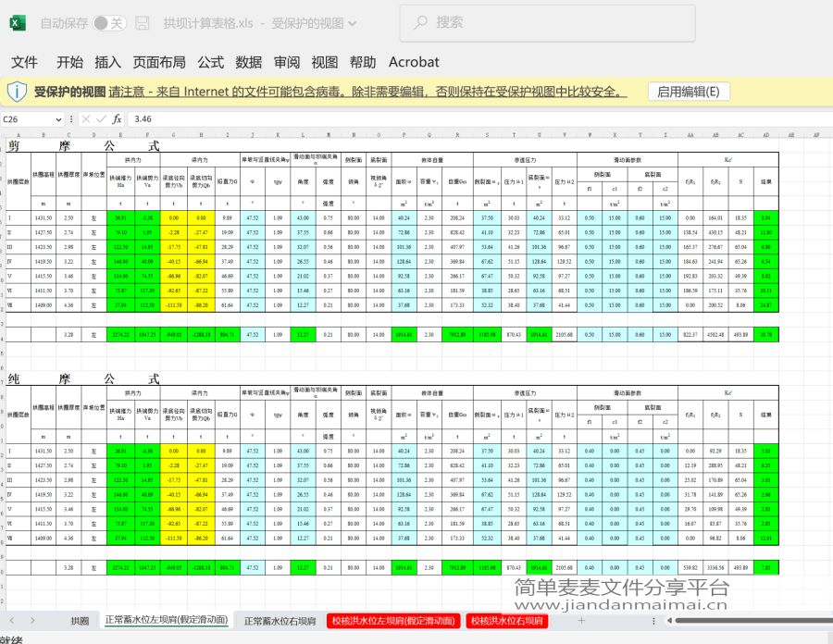Click the Protected View warning message link
This screenshot has height=644, width=833.
pyautogui.click(x=367, y=92)
